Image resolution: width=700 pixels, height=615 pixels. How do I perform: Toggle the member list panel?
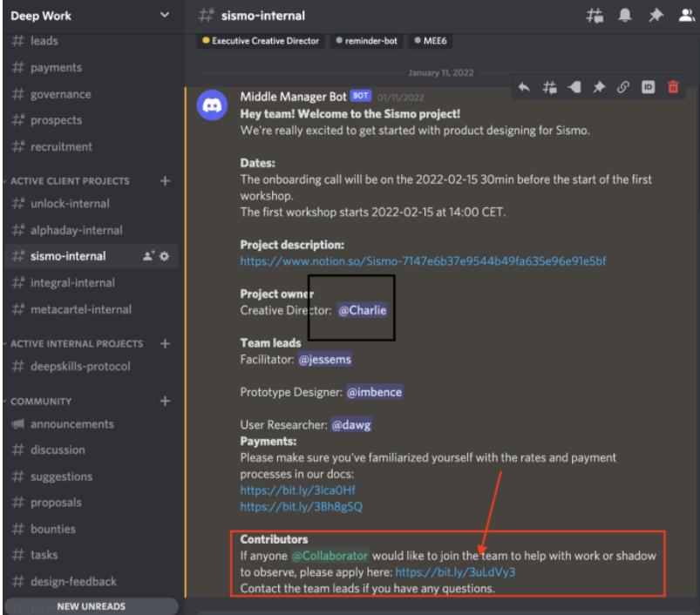click(x=684, y=15)
